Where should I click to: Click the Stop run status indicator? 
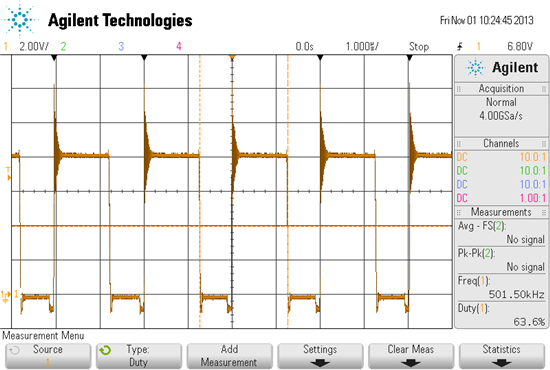(419, 46)
